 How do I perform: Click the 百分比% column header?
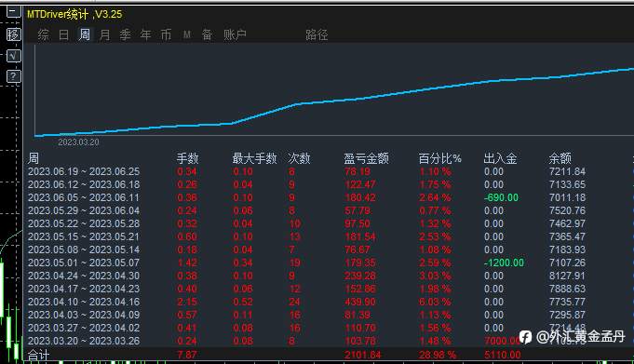coord(440,158)
